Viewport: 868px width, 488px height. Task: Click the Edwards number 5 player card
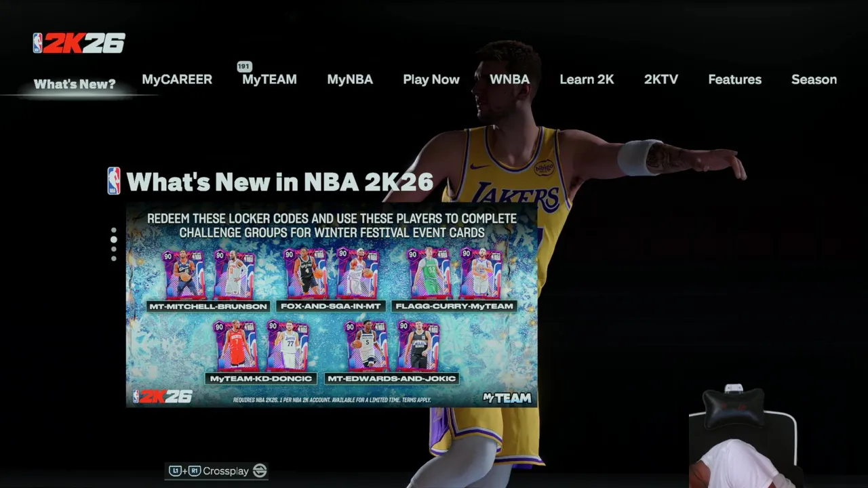[x=367, y=346]
